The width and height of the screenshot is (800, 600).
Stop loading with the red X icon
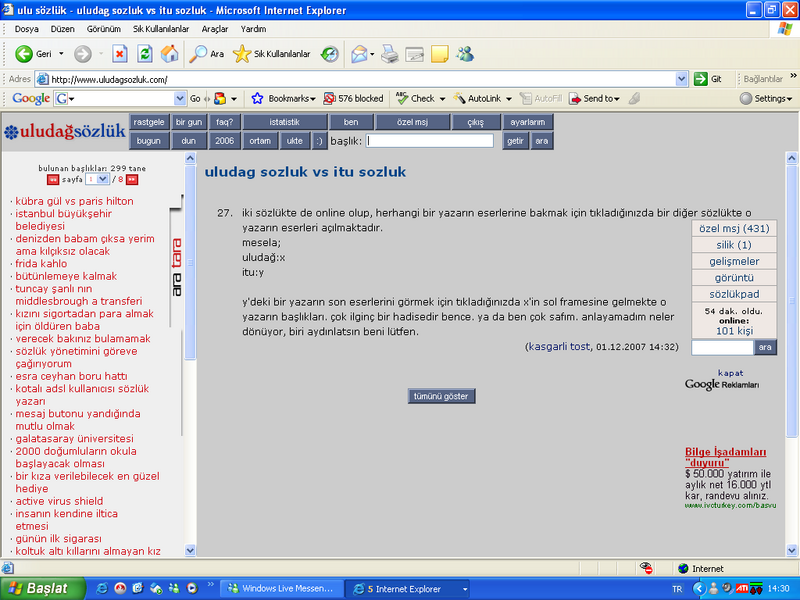pos(120,54)
